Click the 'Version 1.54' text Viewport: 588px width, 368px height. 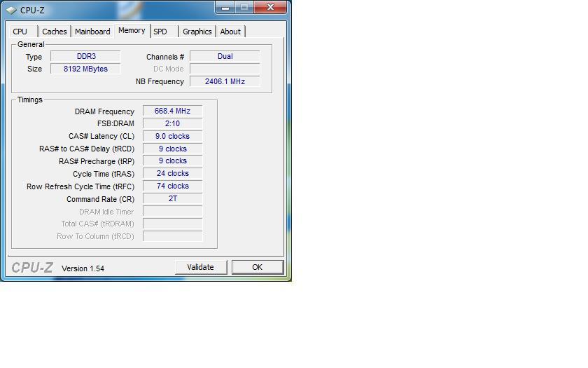(x=83, y=268)
